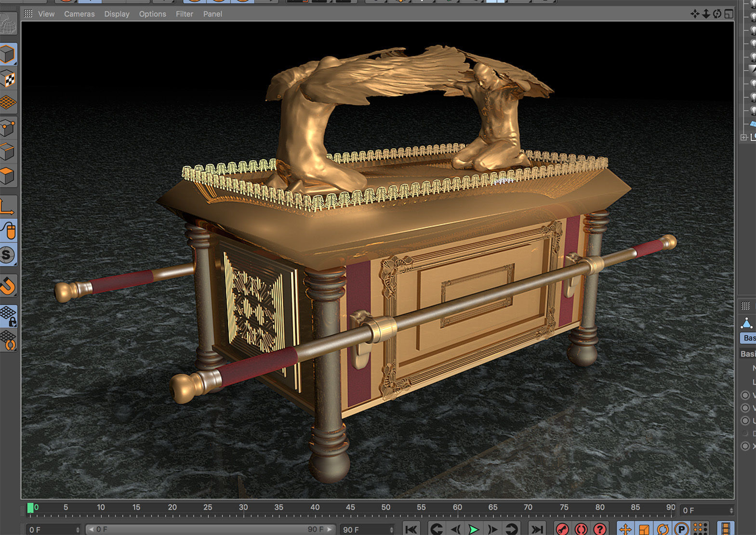The width and height of the screenshot is (756, 535).
Task: Toggle Enable Snap magnet icon
Action: (8, 286)
